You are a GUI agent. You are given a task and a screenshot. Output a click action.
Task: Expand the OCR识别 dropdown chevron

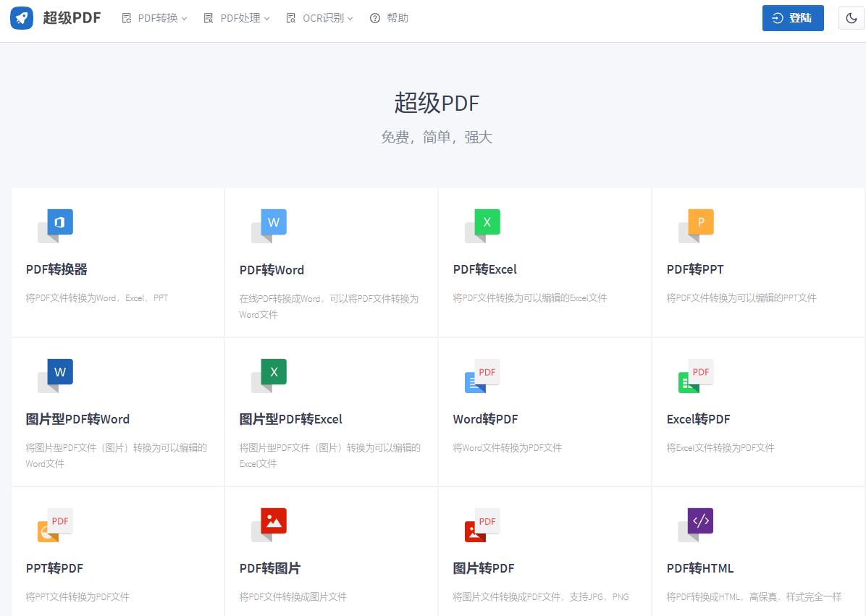click(350, 19)
